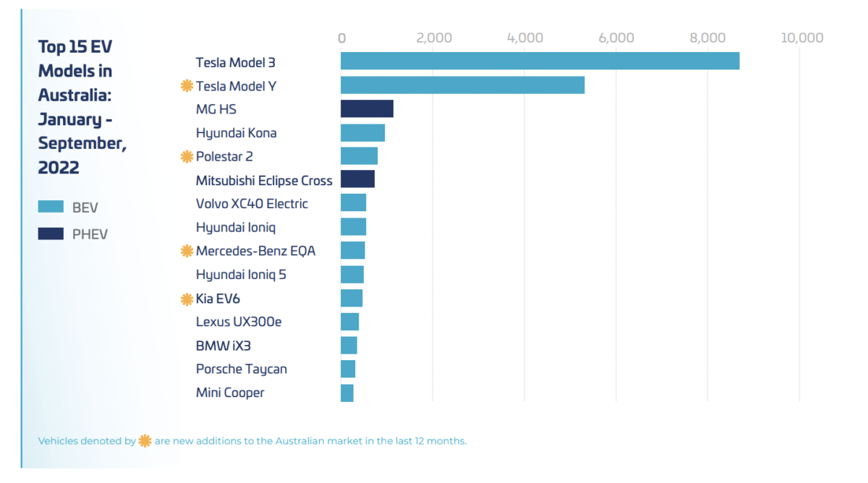Click the star icon beside Polestar 2
The image size is (868, 483).
click(187, 156)
